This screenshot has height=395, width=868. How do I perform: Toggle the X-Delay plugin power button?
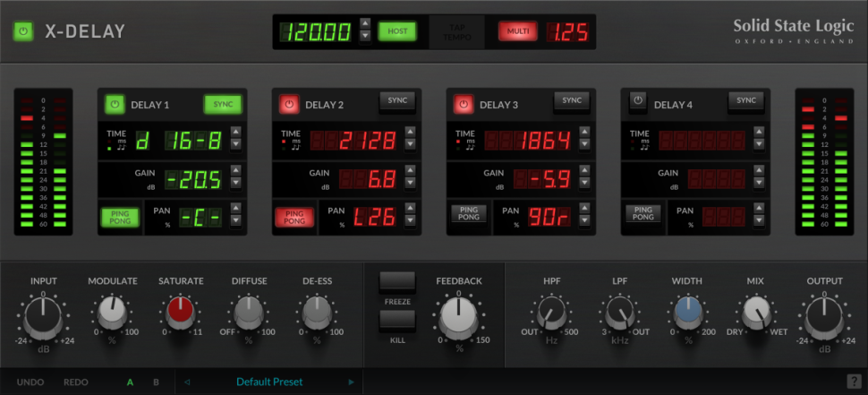[x=22, y=31]
